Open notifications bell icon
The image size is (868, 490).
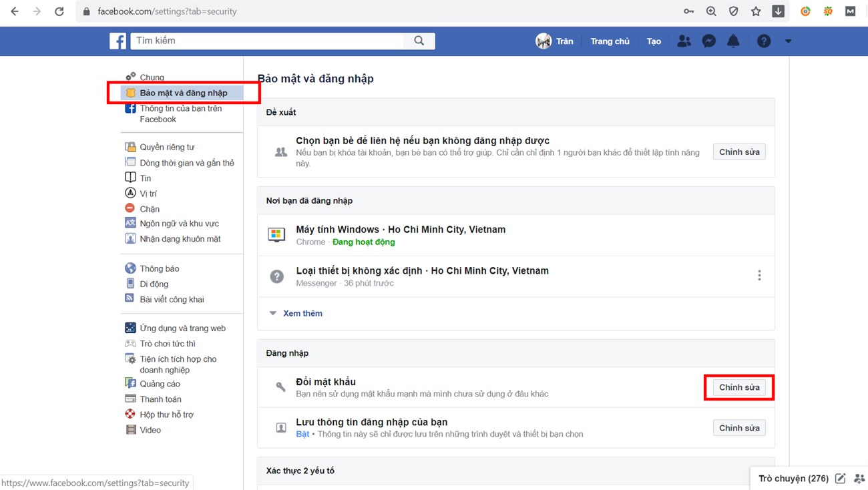(733, 41)
